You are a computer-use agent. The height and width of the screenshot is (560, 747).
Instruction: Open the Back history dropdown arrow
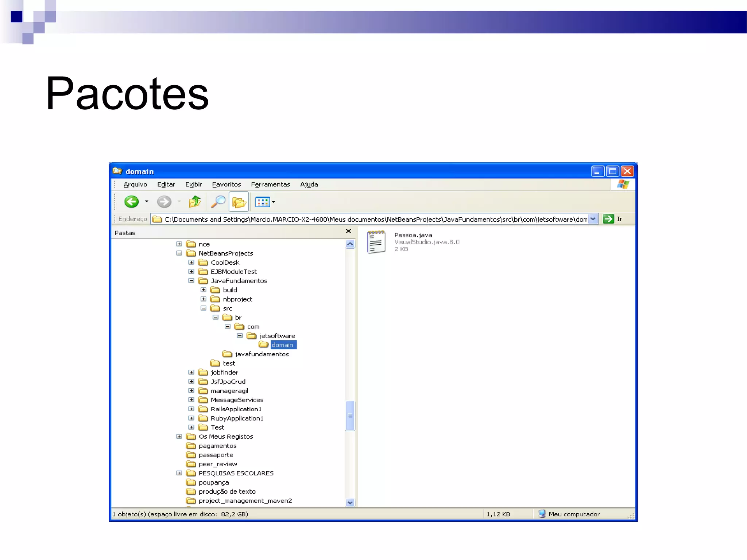[147, 202]
